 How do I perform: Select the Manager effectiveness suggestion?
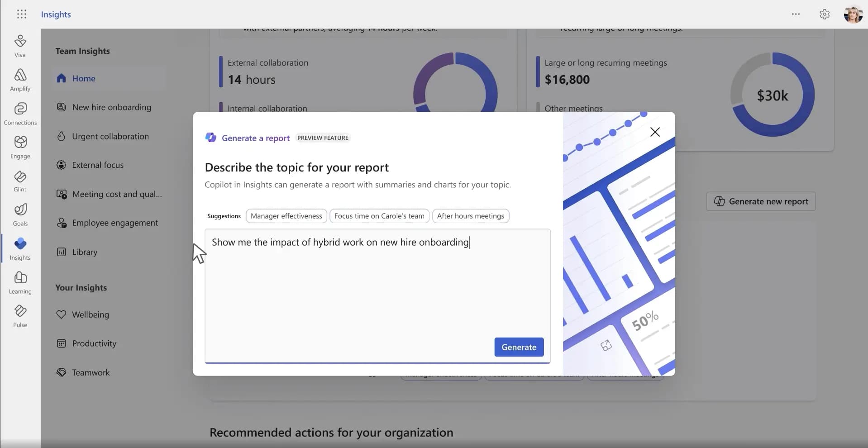tap(286, 216)
